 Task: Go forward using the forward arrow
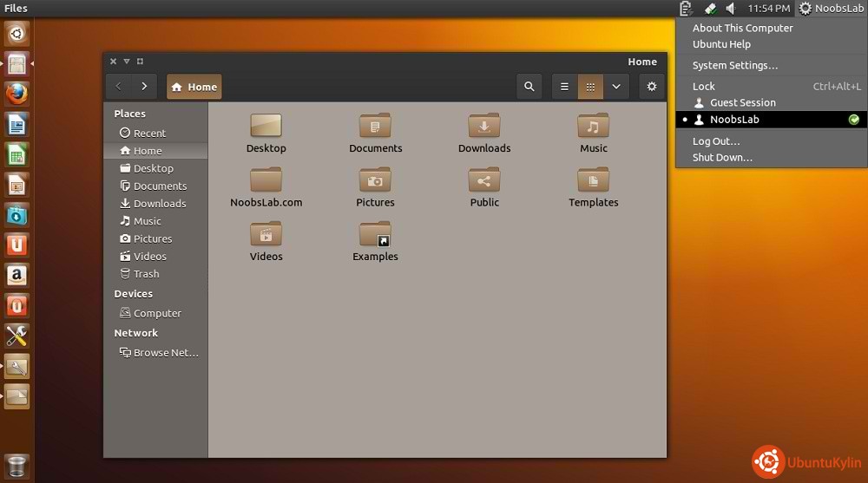coord(143,87)
